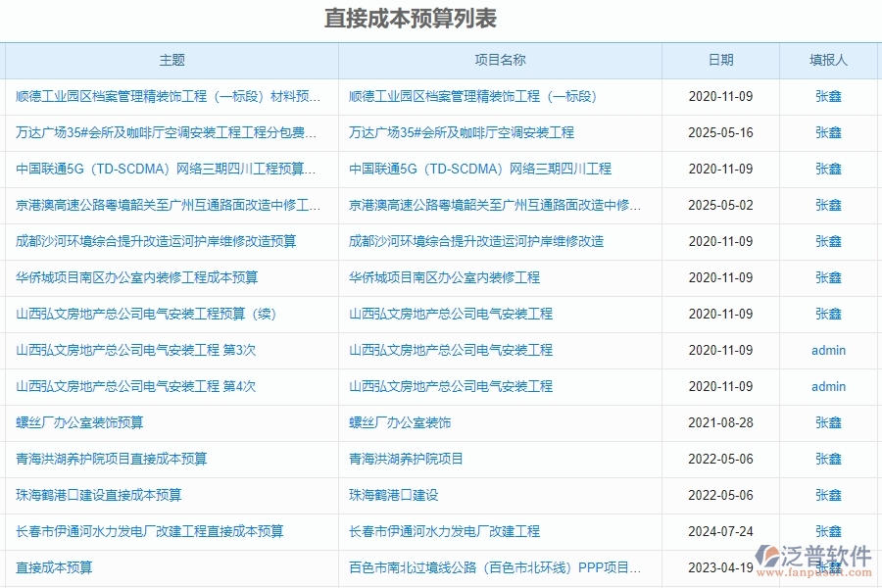Open 山西弘文房地产电气安装工程 第3次 link

pyautogui.click(x=134, y=350)
